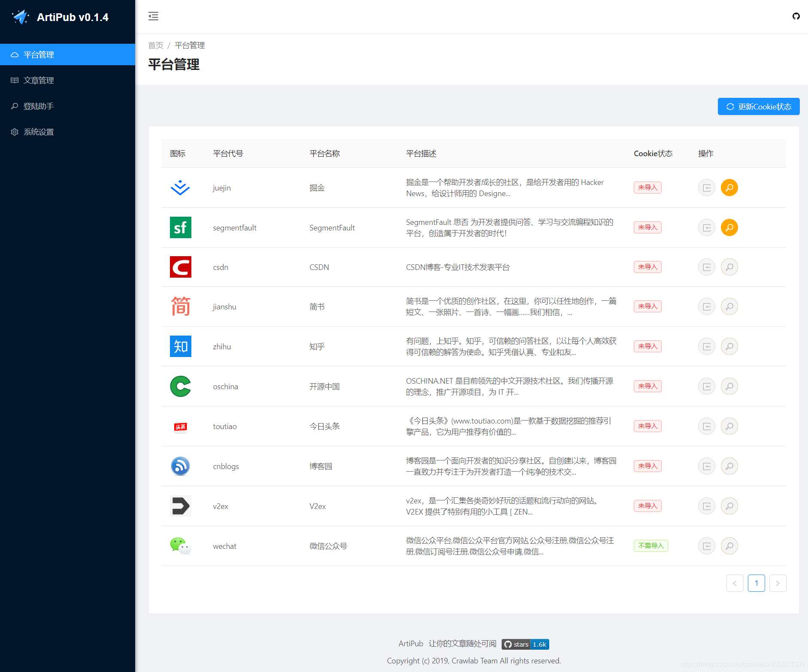808x672 pixels.
Task: Open 登陆助手 in the sidebar
Action: 67,106
